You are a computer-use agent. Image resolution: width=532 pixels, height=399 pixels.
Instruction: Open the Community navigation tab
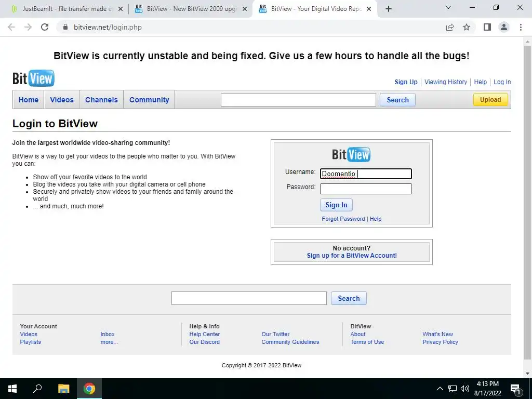149,100
